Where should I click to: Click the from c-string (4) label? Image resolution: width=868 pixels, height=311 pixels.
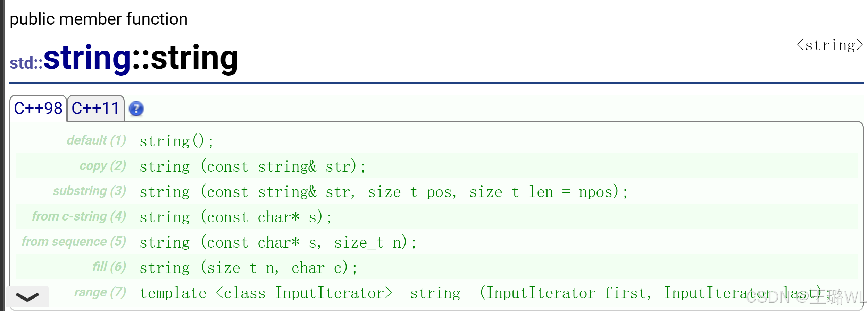(79, 216)
